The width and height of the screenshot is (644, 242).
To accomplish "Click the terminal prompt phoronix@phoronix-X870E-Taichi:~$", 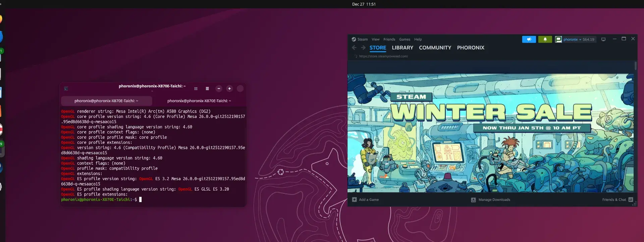I will (99, 200).
